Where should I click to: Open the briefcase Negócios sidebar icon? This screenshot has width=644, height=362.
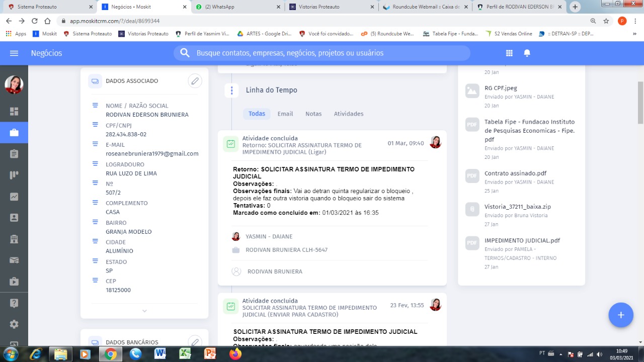click(x=14, y=133)
